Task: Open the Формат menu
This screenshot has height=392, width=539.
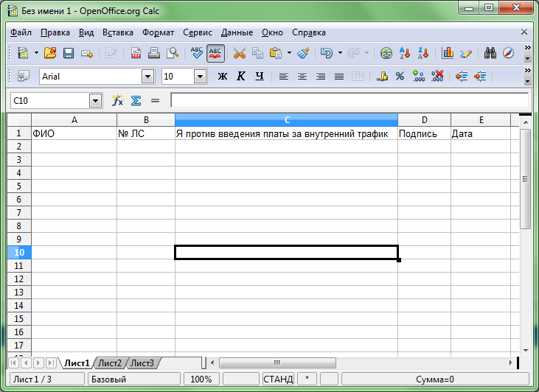Action: click(x=158, y=32)
